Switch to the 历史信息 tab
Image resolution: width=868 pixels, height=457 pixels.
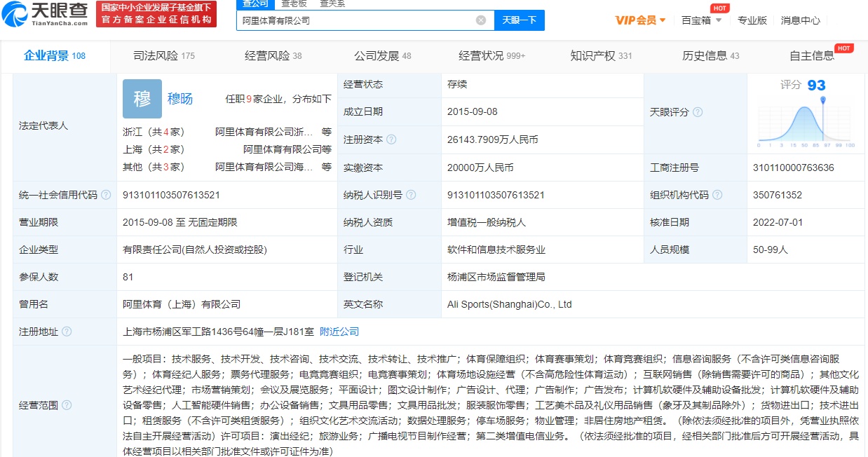pyautogui.click(x=711, y=55)
